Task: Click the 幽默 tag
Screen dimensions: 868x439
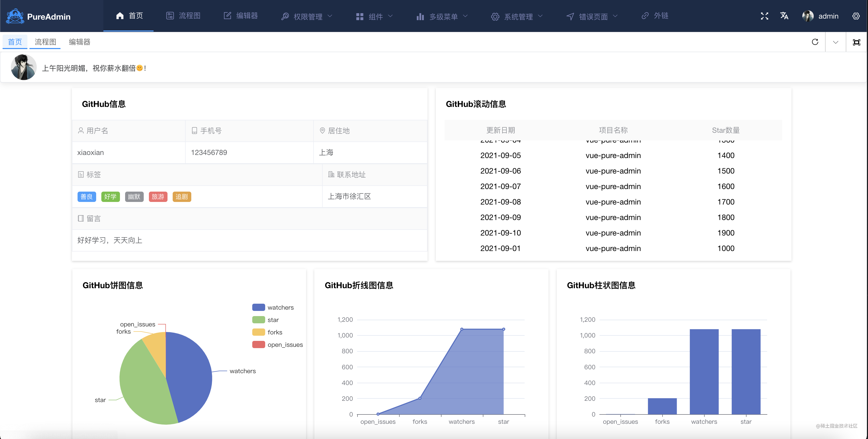Action: [x=134, y=197]
